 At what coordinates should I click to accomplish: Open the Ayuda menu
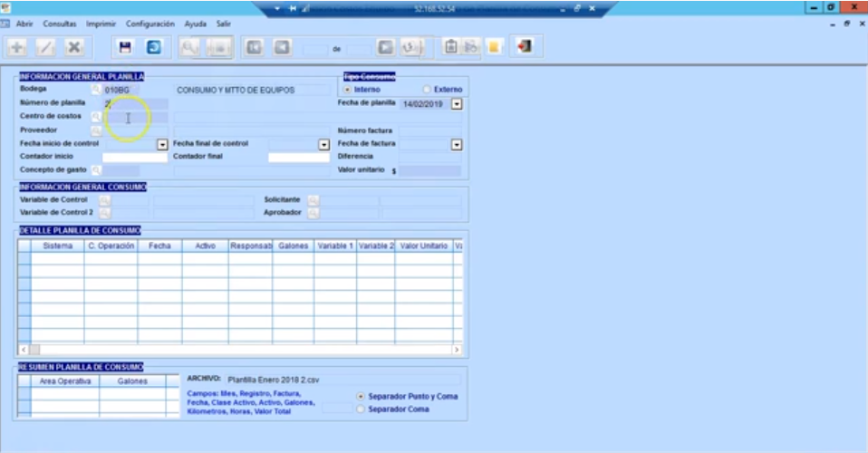(196, 24)
